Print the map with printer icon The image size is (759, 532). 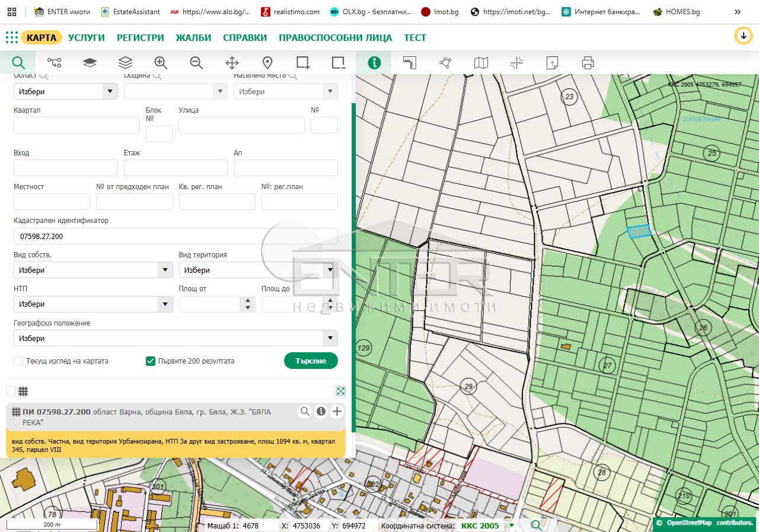coord(588,62)
